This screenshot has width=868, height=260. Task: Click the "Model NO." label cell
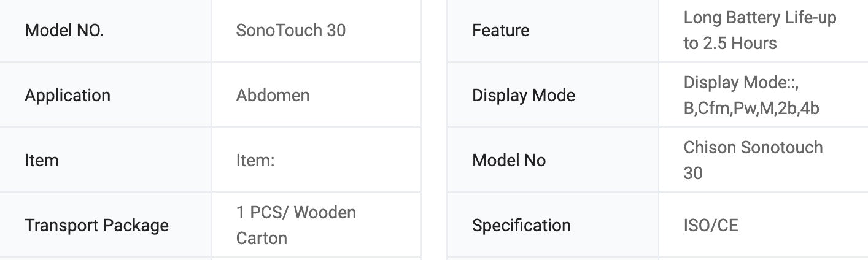pyautogui.click(x=64, y=31)
